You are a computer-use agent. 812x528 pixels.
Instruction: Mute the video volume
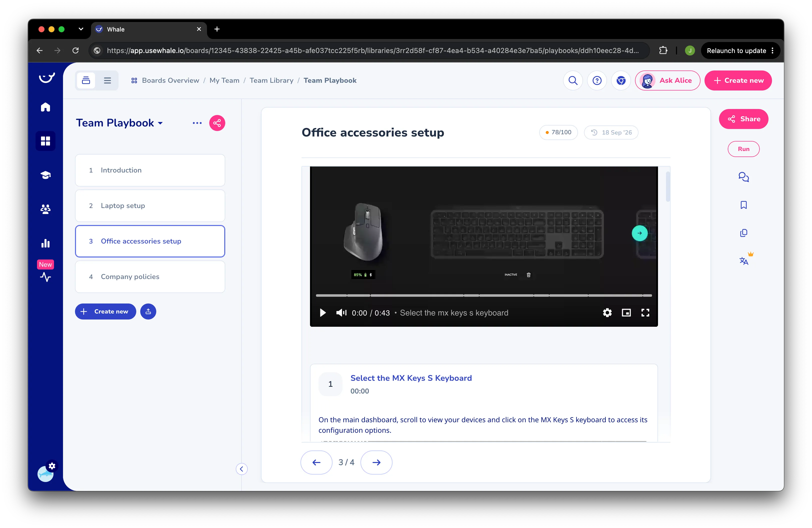coord(341,313)
